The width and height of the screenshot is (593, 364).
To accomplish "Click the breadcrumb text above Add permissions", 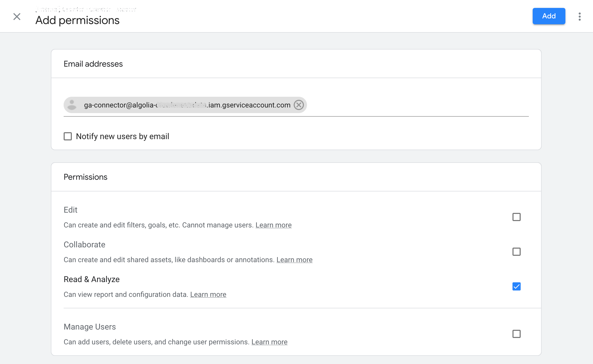I will pyautogui.click(x=86, y=9).
